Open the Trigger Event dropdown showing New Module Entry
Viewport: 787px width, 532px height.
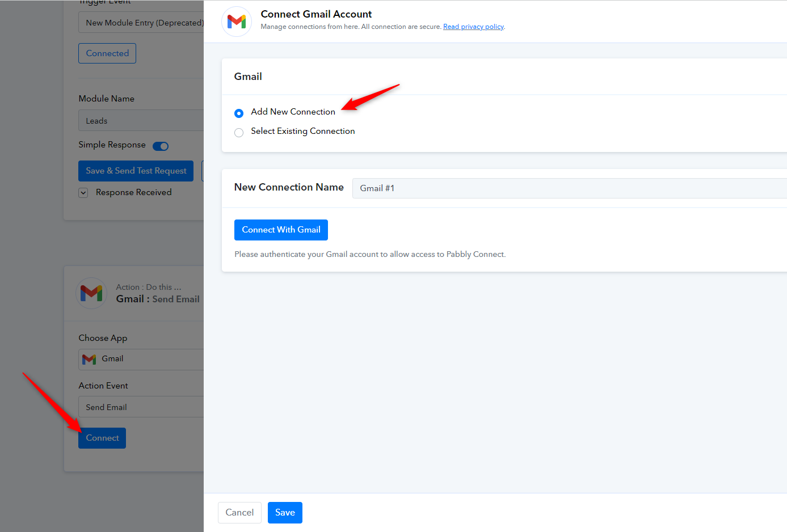tap(141, 23)
